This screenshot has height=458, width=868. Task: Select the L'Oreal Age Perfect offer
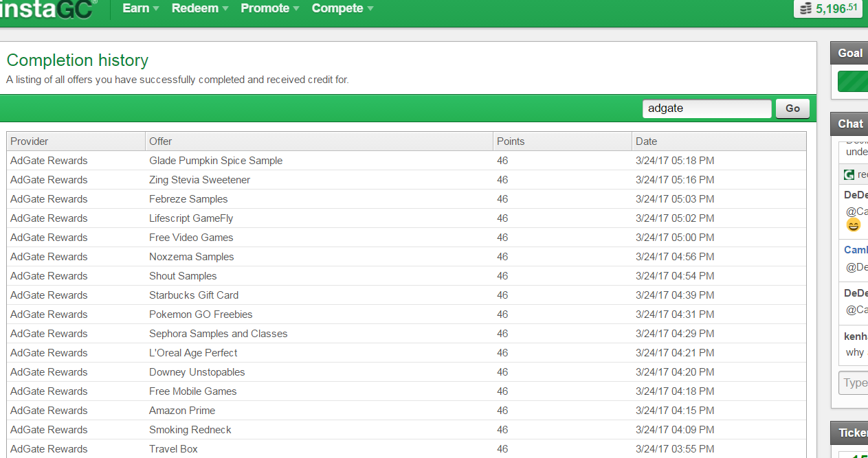pyautogui.click(x=193, y=353)
